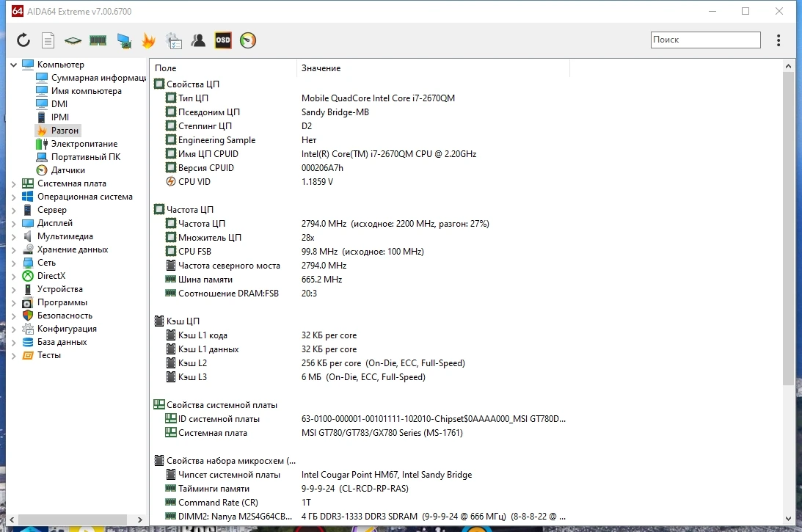Click the gauge sensor toolbar icon
Screen dimensions: 802x532
(x=247, y=40)
